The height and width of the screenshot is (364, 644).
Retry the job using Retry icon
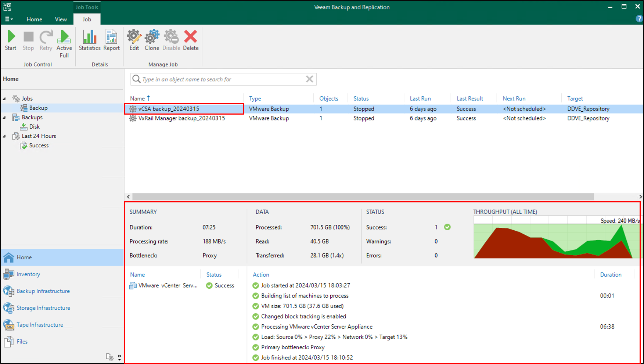click(46, 40)
